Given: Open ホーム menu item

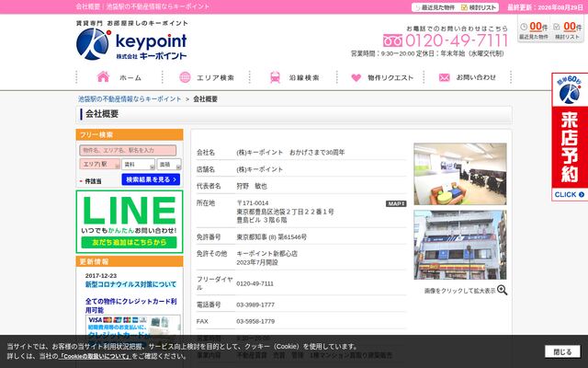Looking at the screenshot, I should pyautogui.click(x=130, y=77).
